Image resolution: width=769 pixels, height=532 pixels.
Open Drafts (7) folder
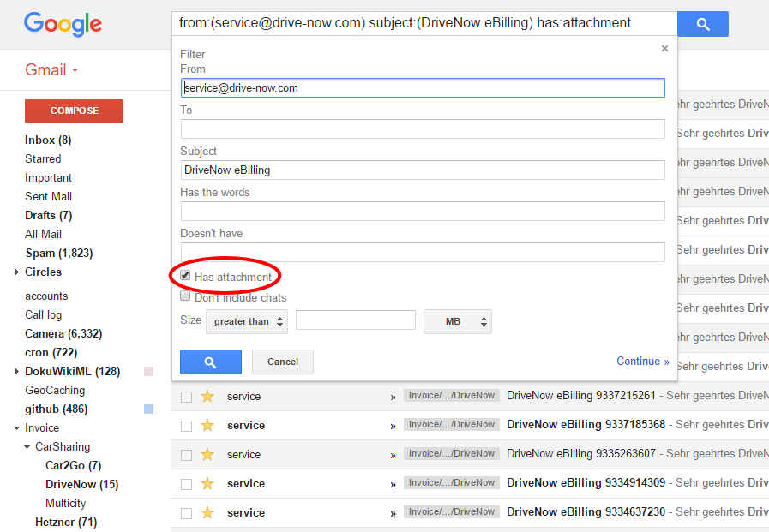[49, 216]
